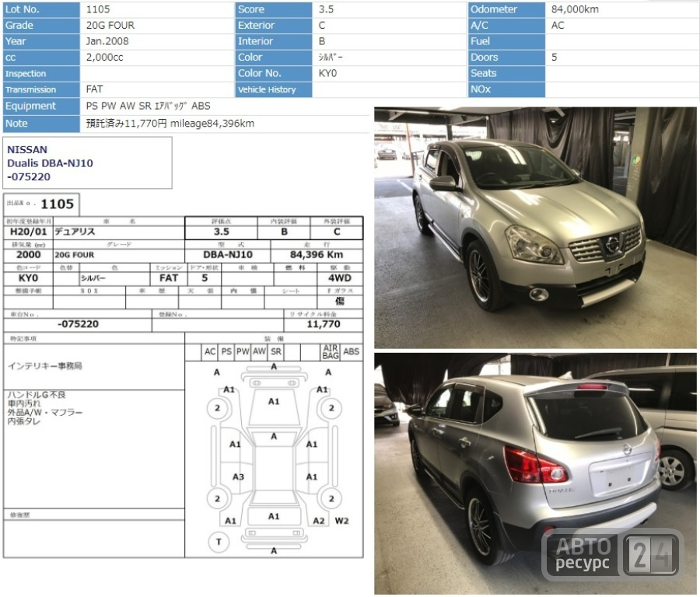
Task: Click the PW equipment box
Action: 243,351
